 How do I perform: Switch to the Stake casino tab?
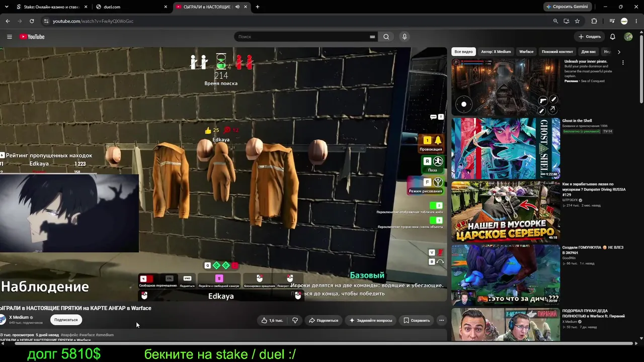point(52,7)
